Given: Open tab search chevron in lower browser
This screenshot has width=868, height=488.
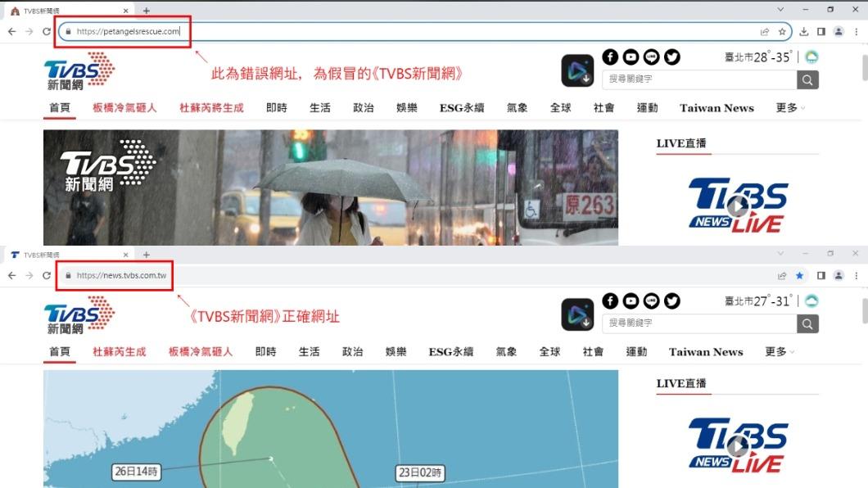Looking at the screenshot, I should (780, 253).
